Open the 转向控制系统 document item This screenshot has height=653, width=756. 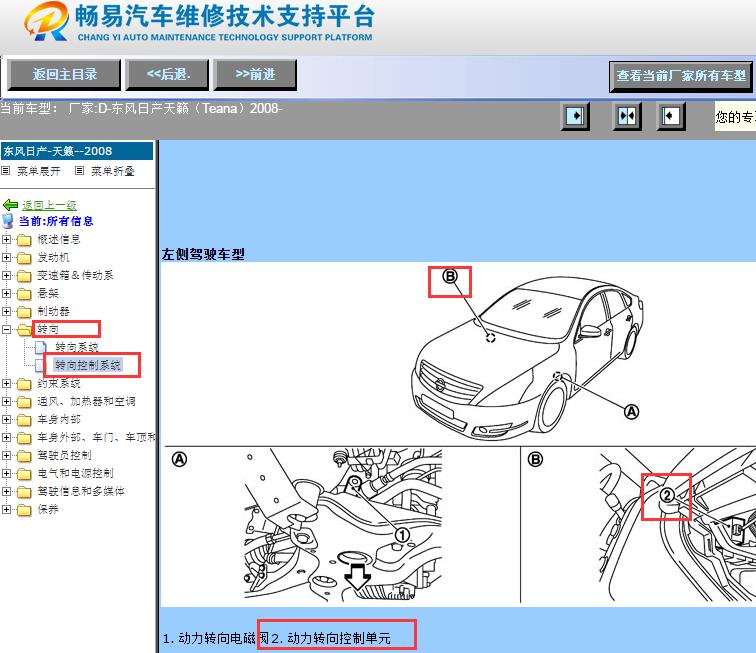pyautogui.click(x=88, y=365)
